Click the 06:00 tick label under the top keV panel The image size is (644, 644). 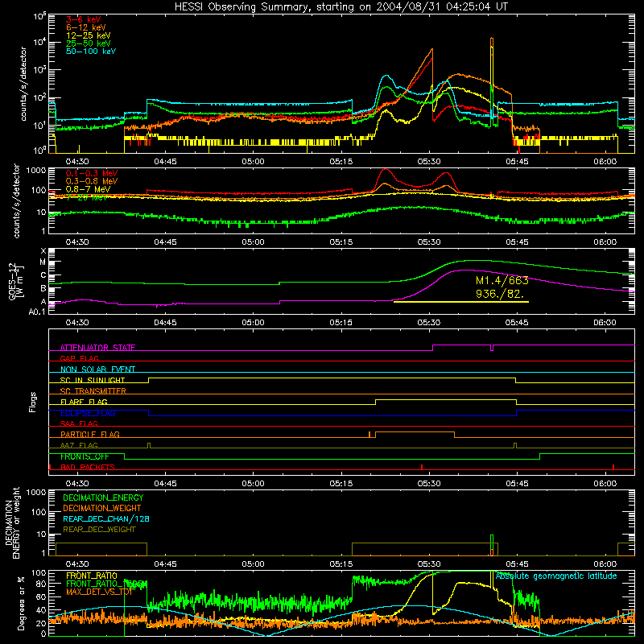tap(605, 162)
